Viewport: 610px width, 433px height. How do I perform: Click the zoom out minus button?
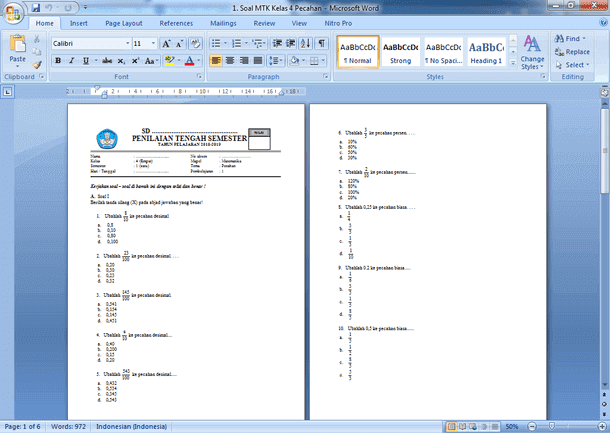pyautogui.click(x=532, y=426)
